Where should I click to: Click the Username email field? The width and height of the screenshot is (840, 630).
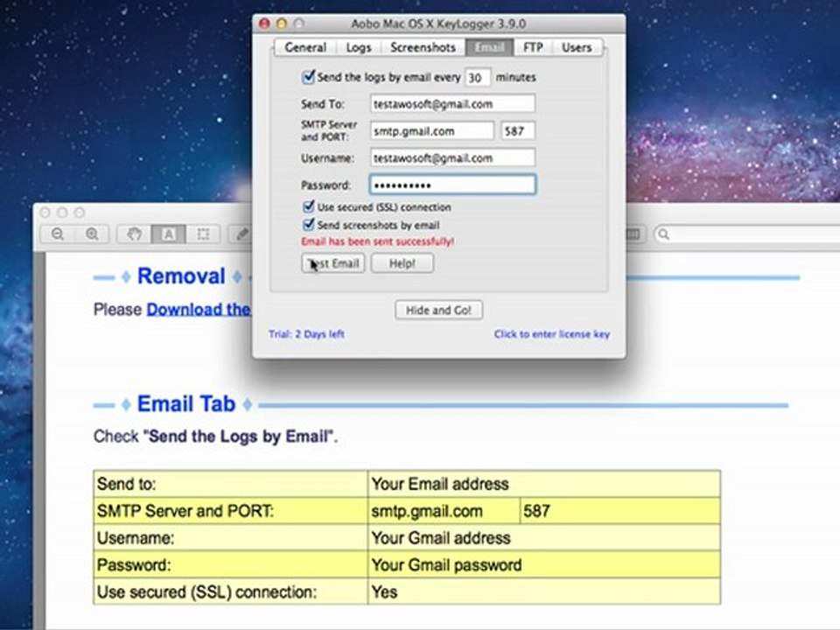point(452,157)
